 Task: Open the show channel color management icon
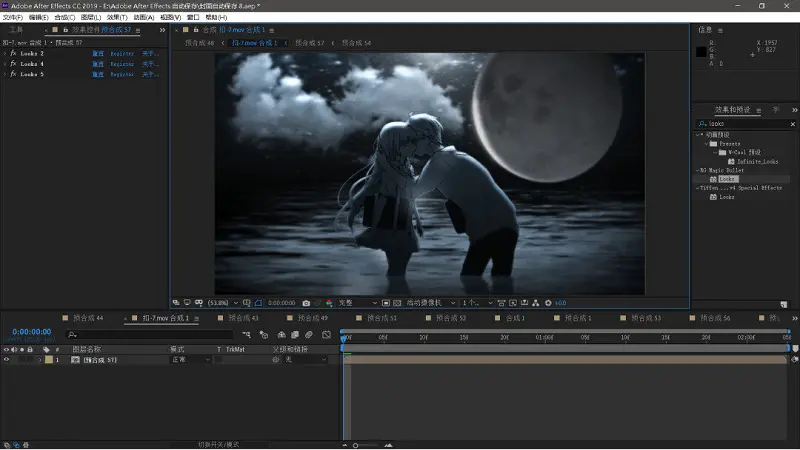point(329,303)
